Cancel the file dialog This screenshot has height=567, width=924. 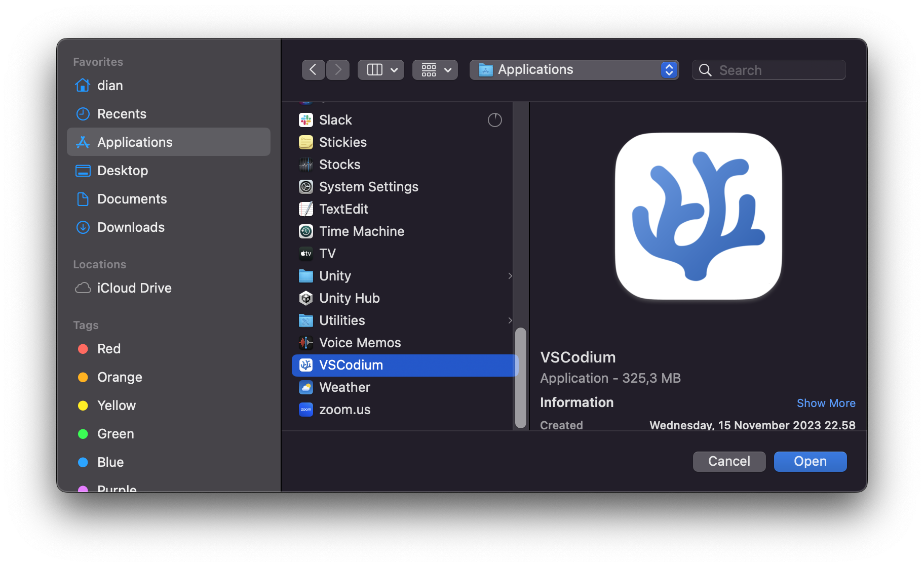pyautogui.click(x=729, y=461)
